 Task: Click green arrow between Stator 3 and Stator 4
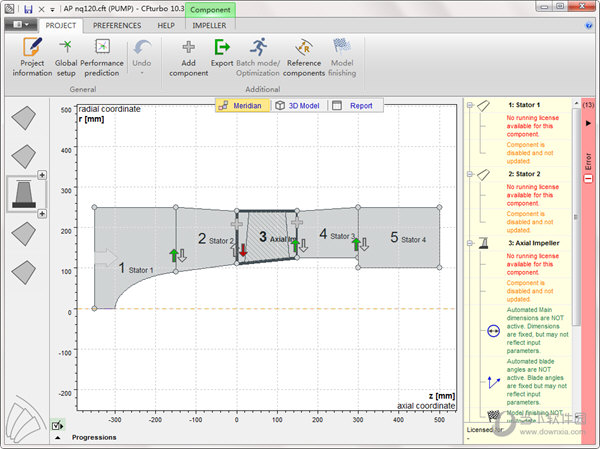[x=356, y=244]
